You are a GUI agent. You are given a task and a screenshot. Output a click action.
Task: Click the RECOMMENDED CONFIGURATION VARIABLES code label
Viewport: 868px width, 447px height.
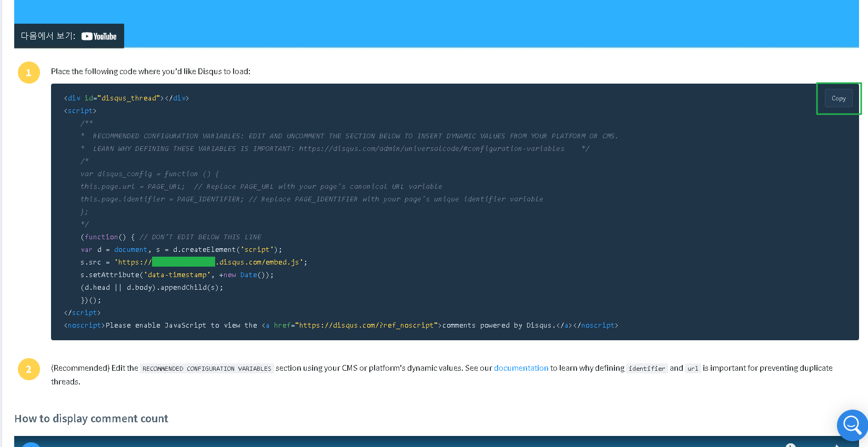point(207,369)
